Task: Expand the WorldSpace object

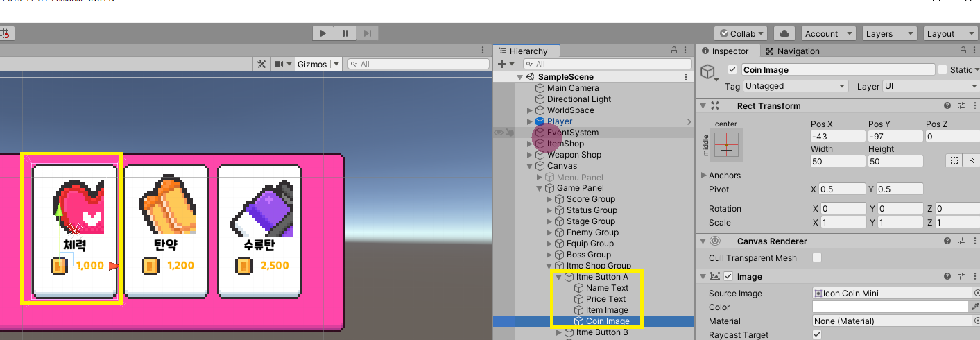Action: coord(531,110)
